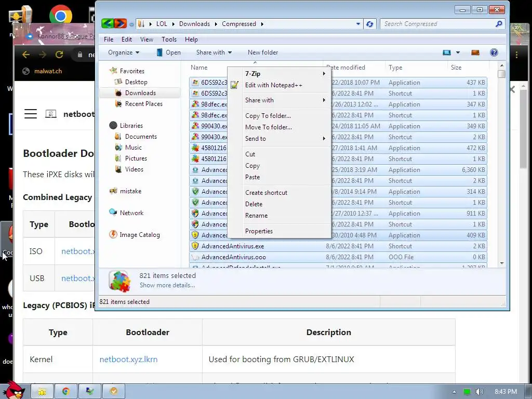532x399 pixels.
Task: Open the taskbar folder icon
Action: click(42, 391)
